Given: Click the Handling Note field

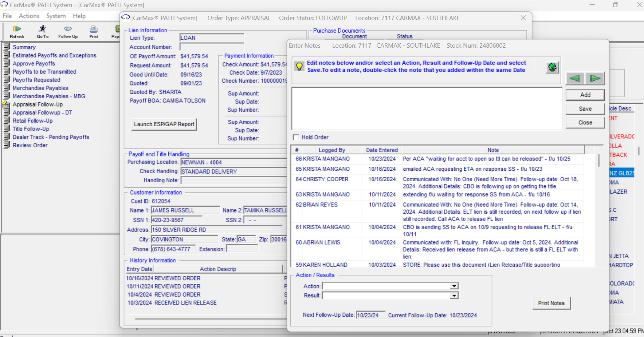Looking at the screenshot, I should [x=234, y=180].
